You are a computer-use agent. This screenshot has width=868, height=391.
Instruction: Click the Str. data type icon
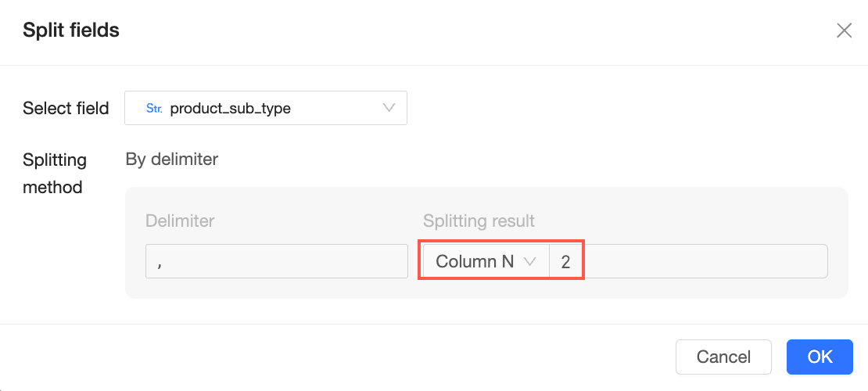[x=154, y=109]
